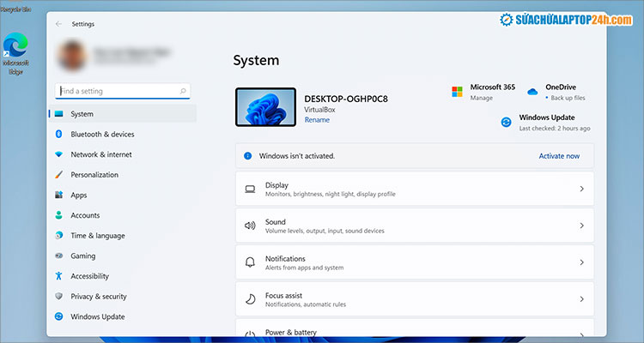The width and height of the screenshot is (644, 343).
Task: Click the Rename link under VirtualBox
Action: [x=317, y=120]
